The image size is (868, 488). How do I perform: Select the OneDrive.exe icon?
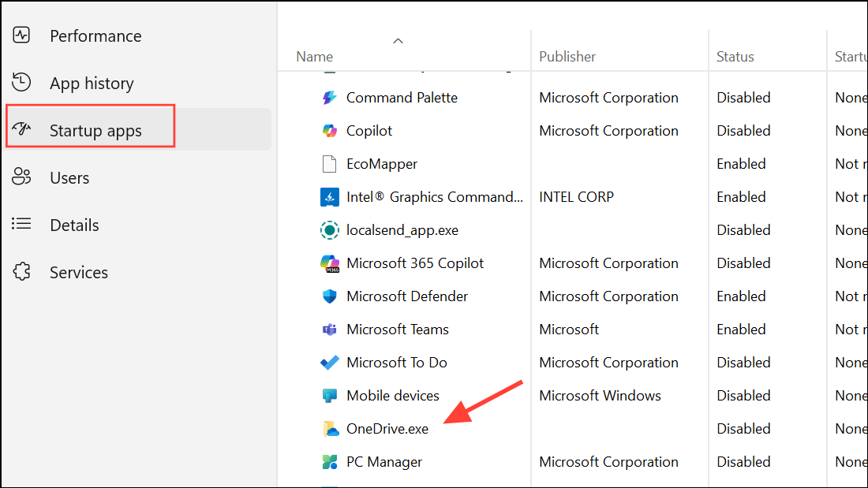coord(330,429)
